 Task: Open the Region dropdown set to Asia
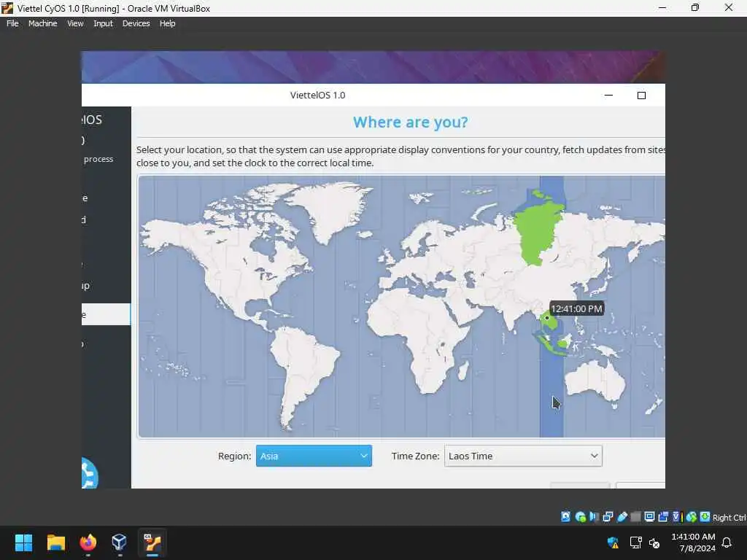[x=314, y=456]
